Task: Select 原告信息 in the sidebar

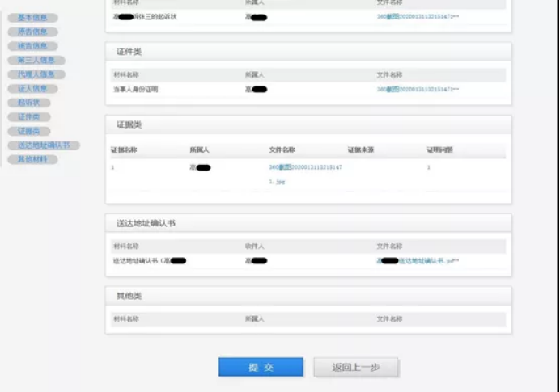Action: [x=32, y=32]
